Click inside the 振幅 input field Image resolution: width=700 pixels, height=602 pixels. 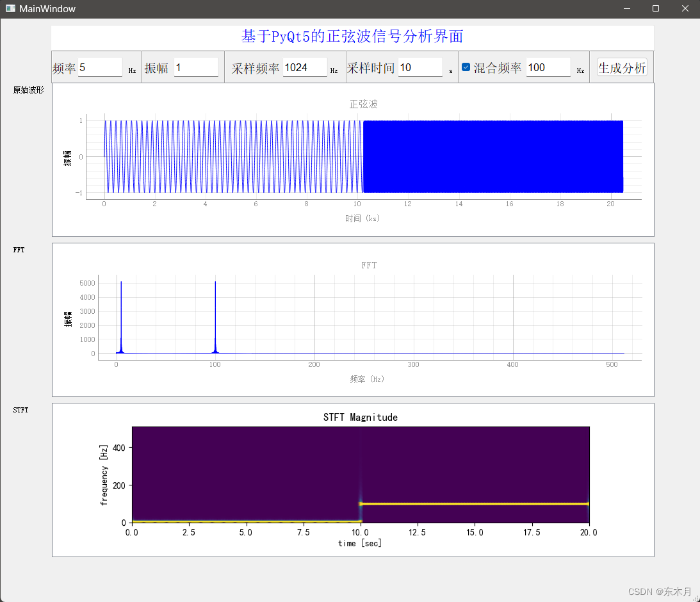pyautogui.click(x=196, y=67)
